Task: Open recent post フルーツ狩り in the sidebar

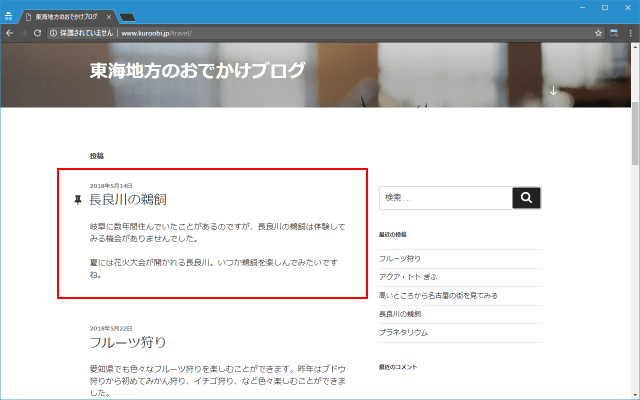Action: (x=400, y=258)
